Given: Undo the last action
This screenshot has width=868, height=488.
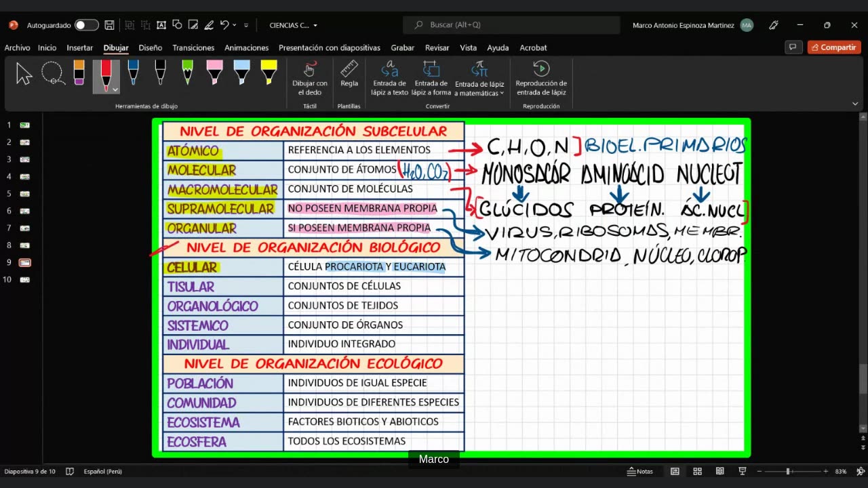Looking at the screenshot, I should (x=224, y=25).
